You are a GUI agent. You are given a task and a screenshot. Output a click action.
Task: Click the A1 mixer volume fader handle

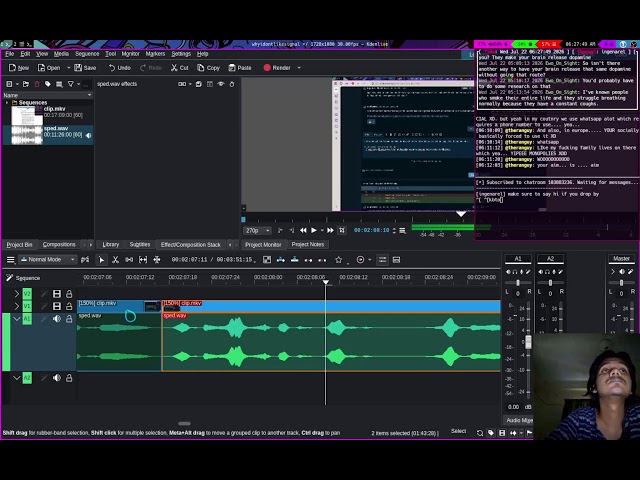click(x=528, y=342)
